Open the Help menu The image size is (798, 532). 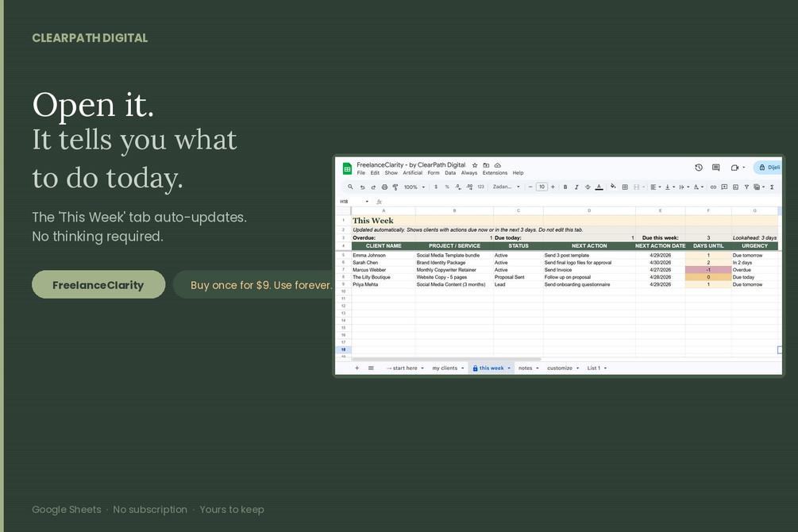518,173
